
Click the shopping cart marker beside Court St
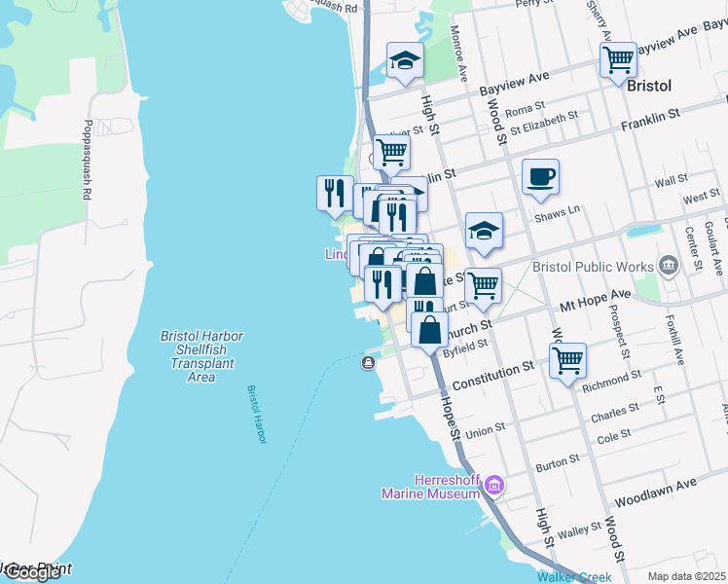tap(483, 286)
